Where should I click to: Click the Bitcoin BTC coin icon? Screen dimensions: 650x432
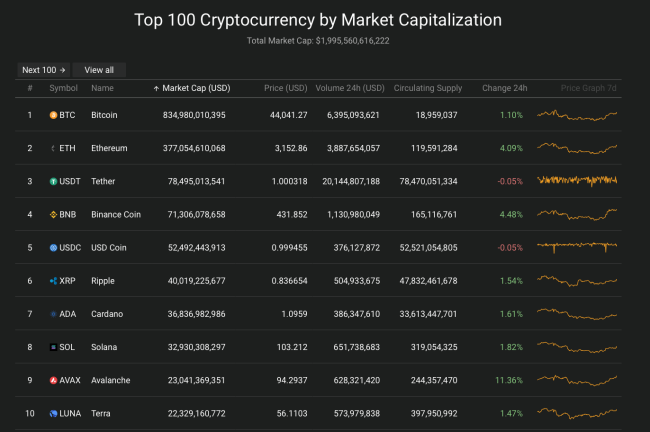53,115
